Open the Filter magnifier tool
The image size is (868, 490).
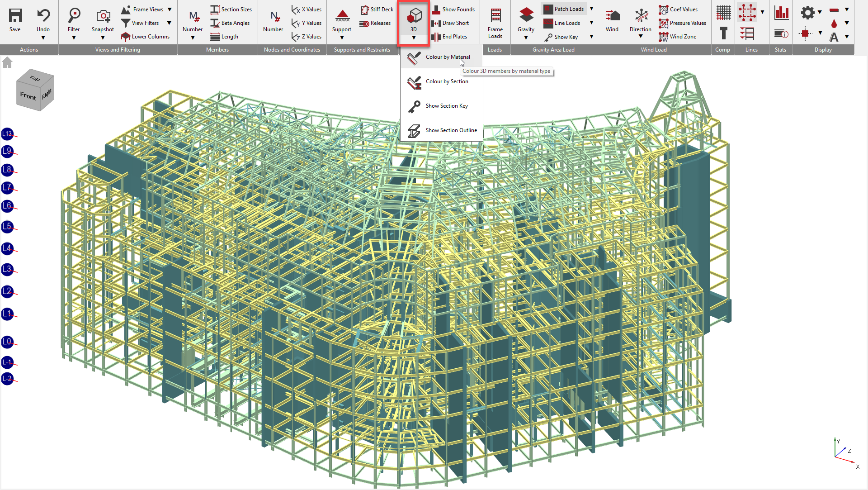[74, 15]
